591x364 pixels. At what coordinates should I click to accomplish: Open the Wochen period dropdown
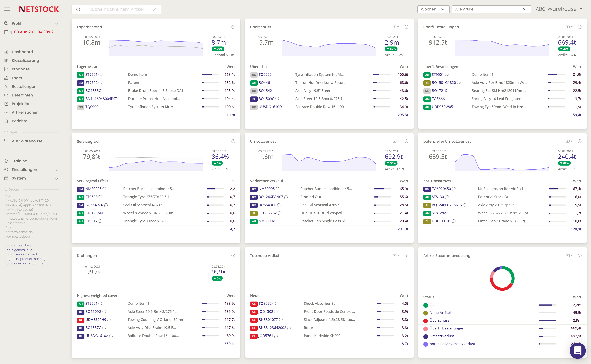[x=433, y=9]
